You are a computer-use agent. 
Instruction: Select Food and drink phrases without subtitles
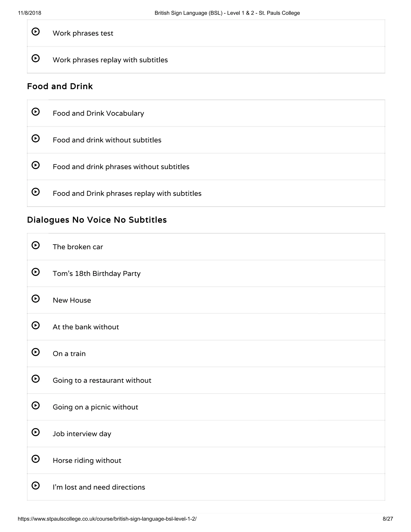tap(206, 167)
